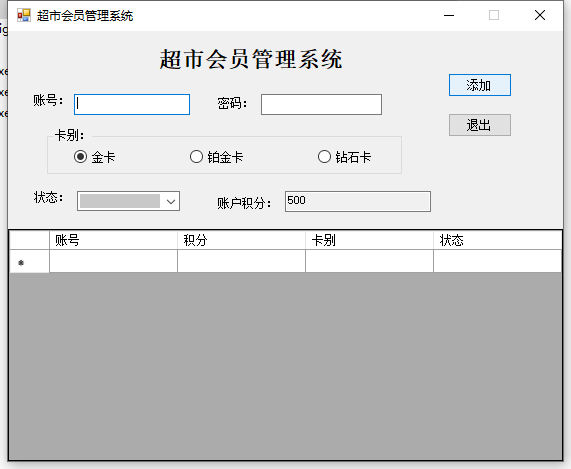Click the 添加 button

click(x=480, y=85)
